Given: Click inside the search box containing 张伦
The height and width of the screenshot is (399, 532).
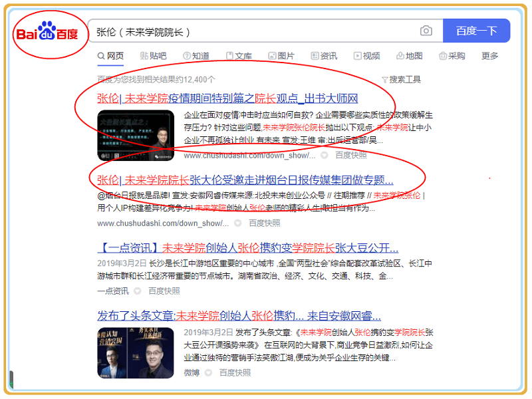Looking at the screenshot, I should [x=253, y=31].
